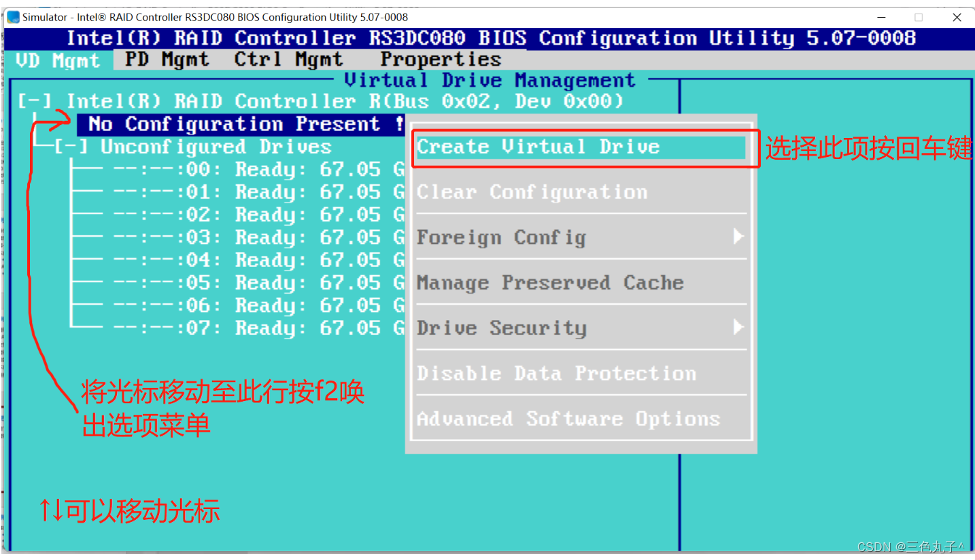
Task: Click the Virtual Drive Management panel title
Action: [490, 80]
